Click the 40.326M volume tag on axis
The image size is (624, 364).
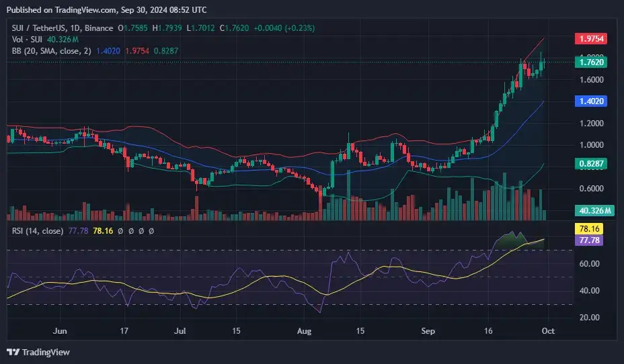[594, 210]
